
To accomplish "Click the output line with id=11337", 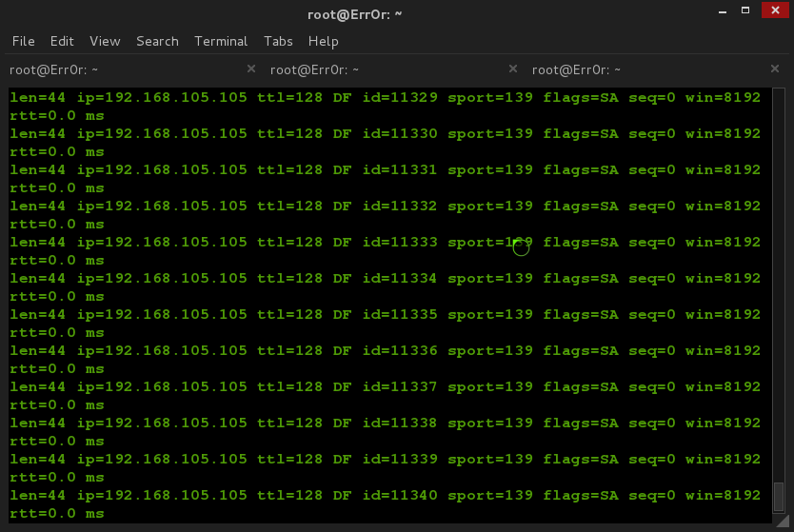I will (386, 387).
